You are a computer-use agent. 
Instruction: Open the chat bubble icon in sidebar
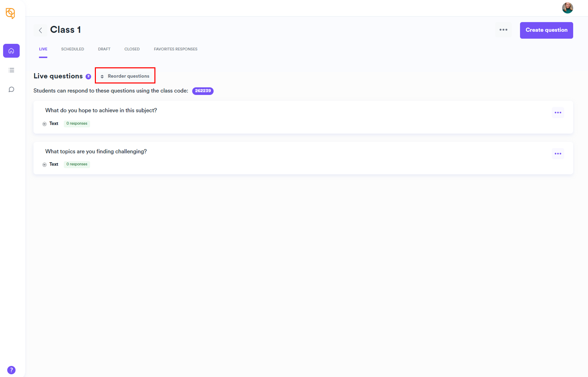coord(11,90)
